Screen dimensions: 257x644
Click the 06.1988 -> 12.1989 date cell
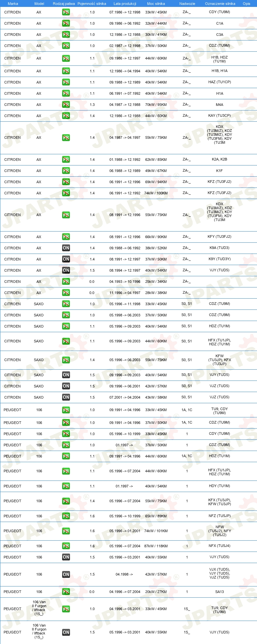coord(125,171)
